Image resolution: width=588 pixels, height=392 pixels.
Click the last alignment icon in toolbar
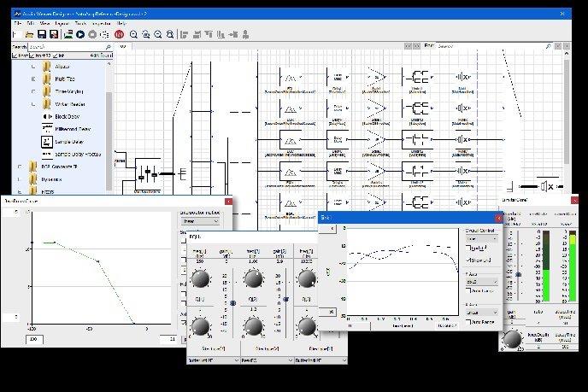coord(245,34)
